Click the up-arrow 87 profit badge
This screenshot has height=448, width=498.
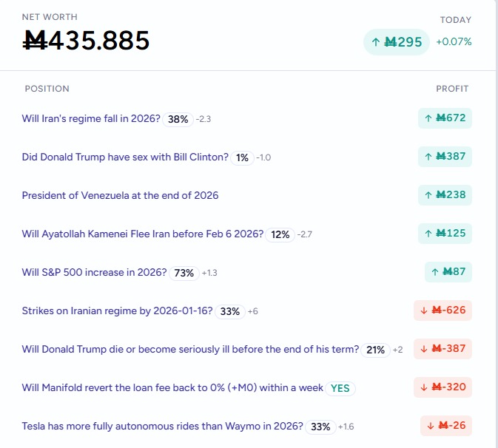tap(448, 272)
